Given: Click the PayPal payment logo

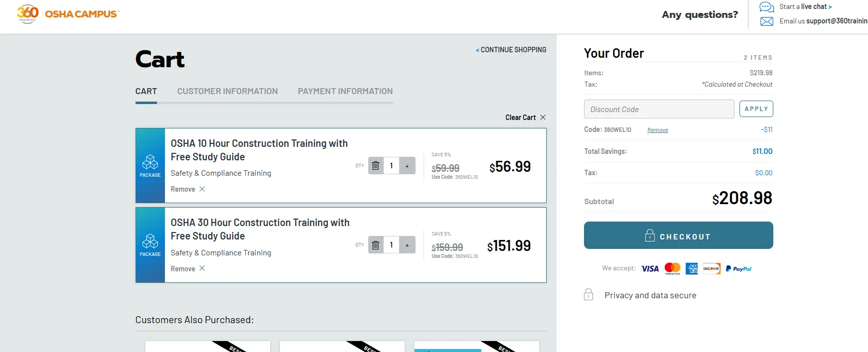Looking at the screenshot, I should 738,269.
